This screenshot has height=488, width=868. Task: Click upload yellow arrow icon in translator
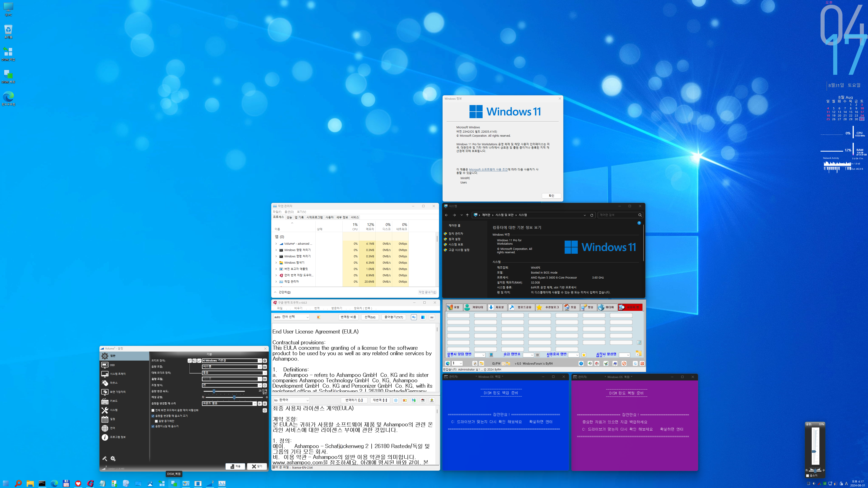tap(432, 400)
